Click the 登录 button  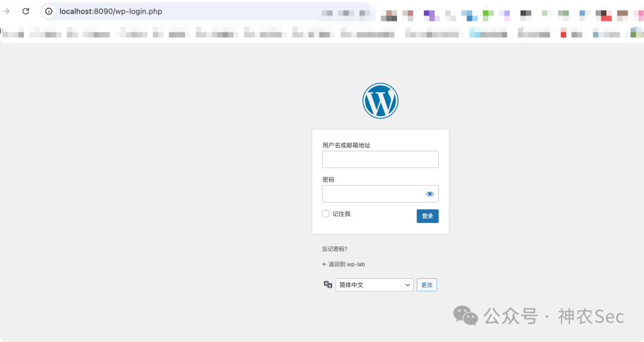point(428,216)
